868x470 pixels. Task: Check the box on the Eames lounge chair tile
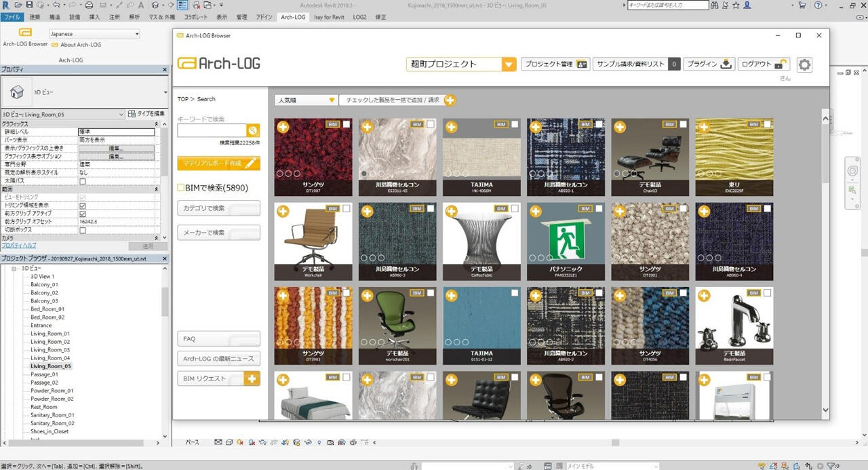click(x=683, y=124)
